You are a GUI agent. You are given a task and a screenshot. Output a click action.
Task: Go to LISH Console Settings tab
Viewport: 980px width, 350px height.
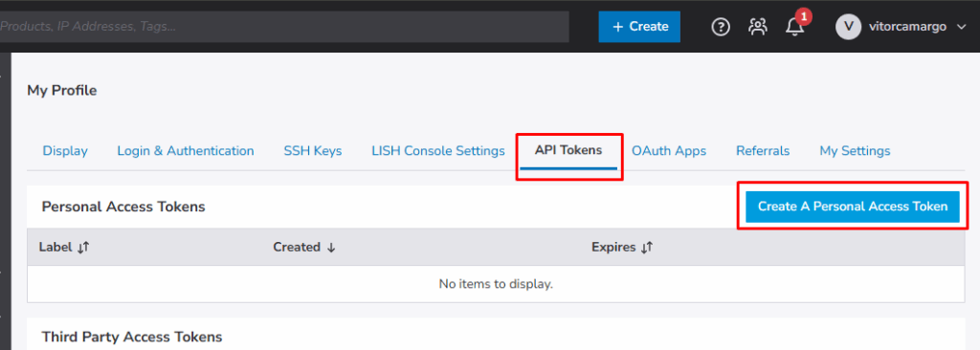pyautogui.click(x=438, y=151)
